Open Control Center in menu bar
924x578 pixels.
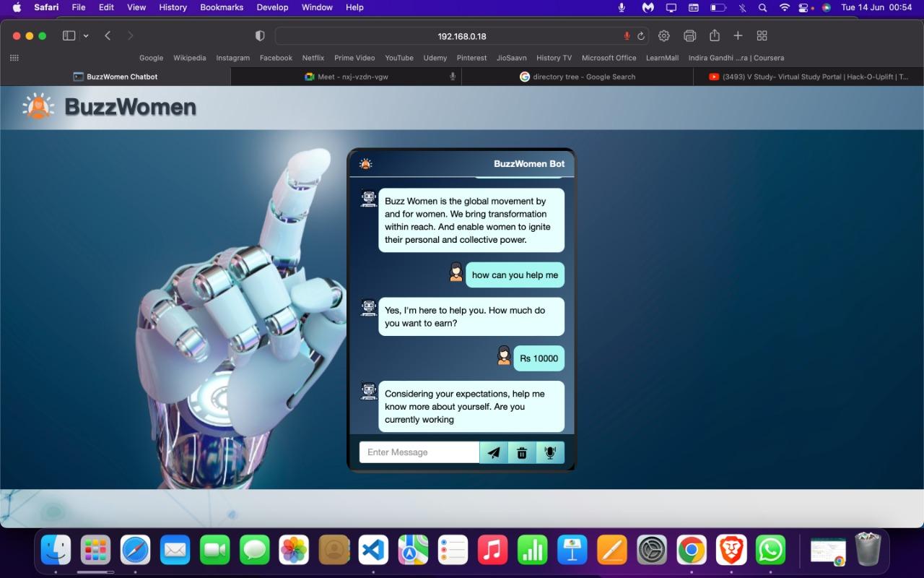pos(805,7)
